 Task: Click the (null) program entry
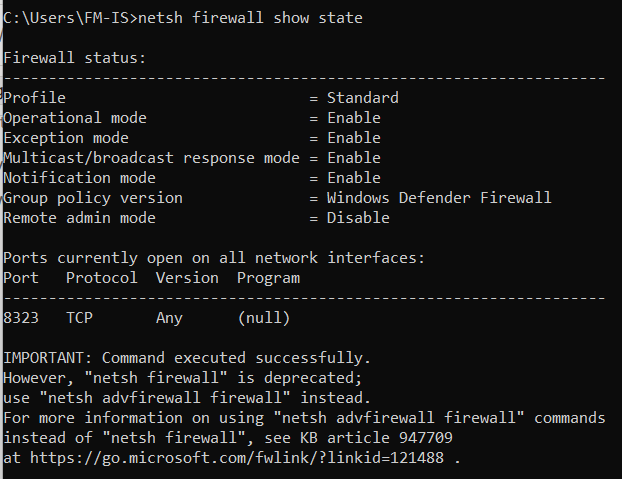(x=263, y=318)
